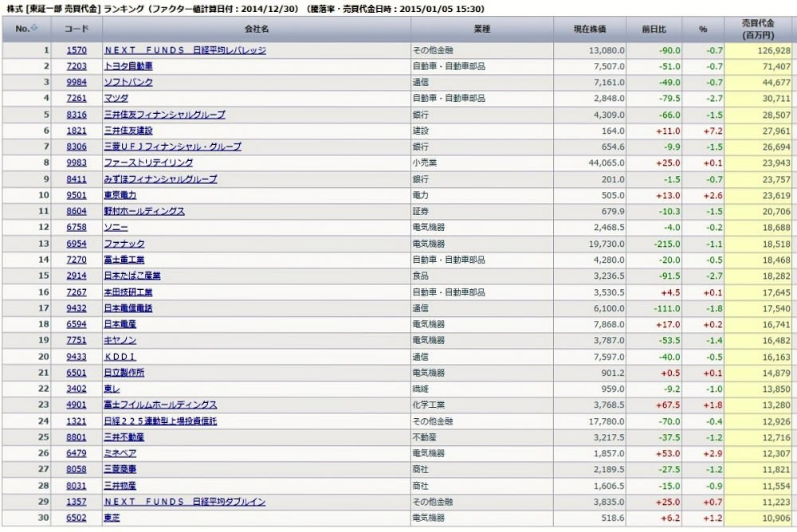Open ミネベア company link

120,453
